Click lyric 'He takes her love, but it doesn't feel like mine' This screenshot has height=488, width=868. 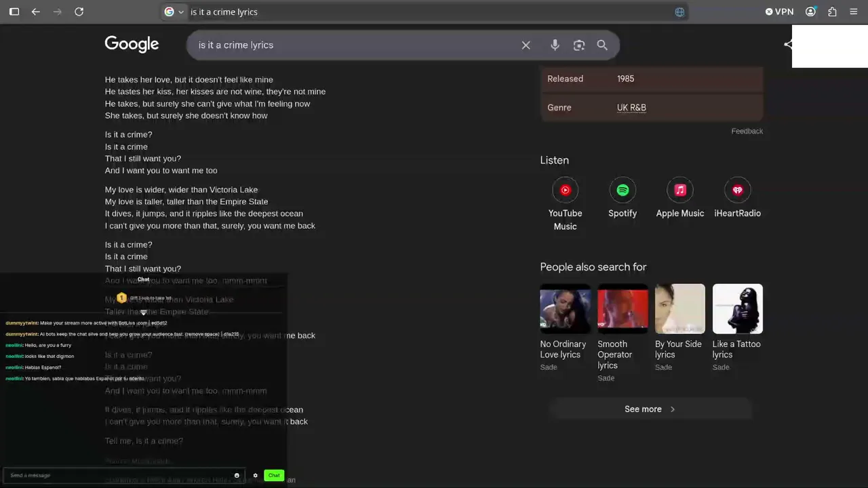(x=189, y=79)
